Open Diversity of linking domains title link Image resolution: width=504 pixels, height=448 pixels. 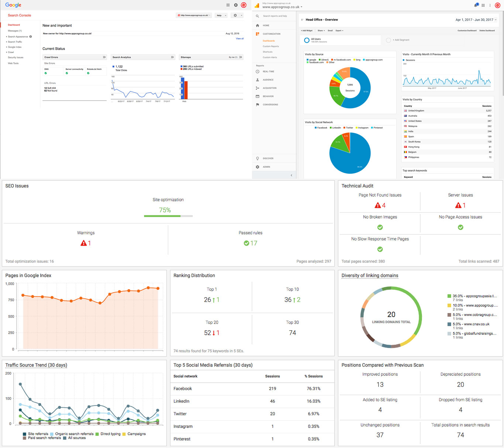click(x=370, y=275)
